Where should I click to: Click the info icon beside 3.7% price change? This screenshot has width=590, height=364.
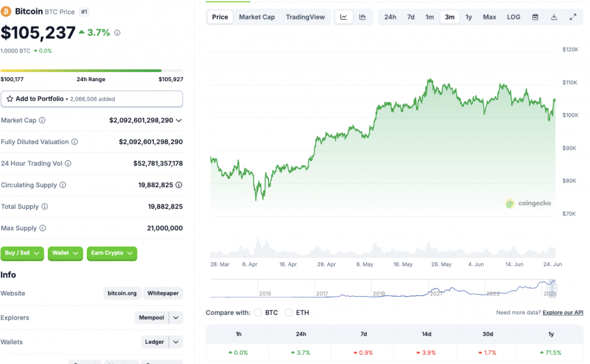pyautogui.click(x=118, y=33)
